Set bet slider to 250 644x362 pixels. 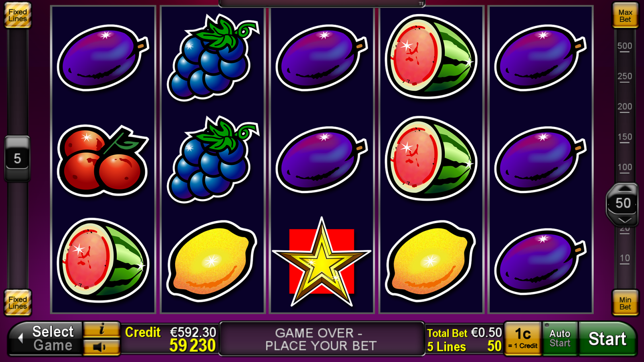pyautogui.click(x=625, y=76)
